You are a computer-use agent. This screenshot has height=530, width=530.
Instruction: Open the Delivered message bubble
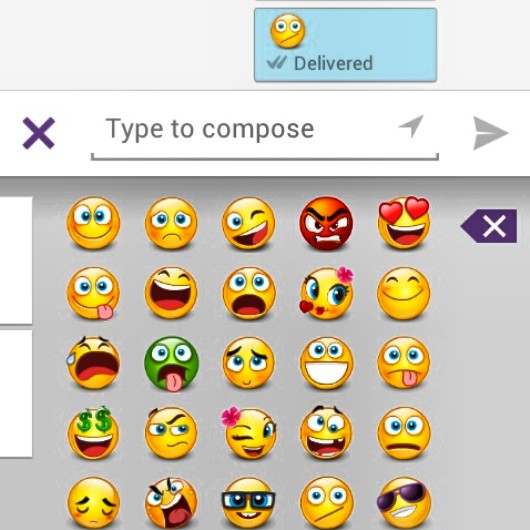click(x=345, y=45)
